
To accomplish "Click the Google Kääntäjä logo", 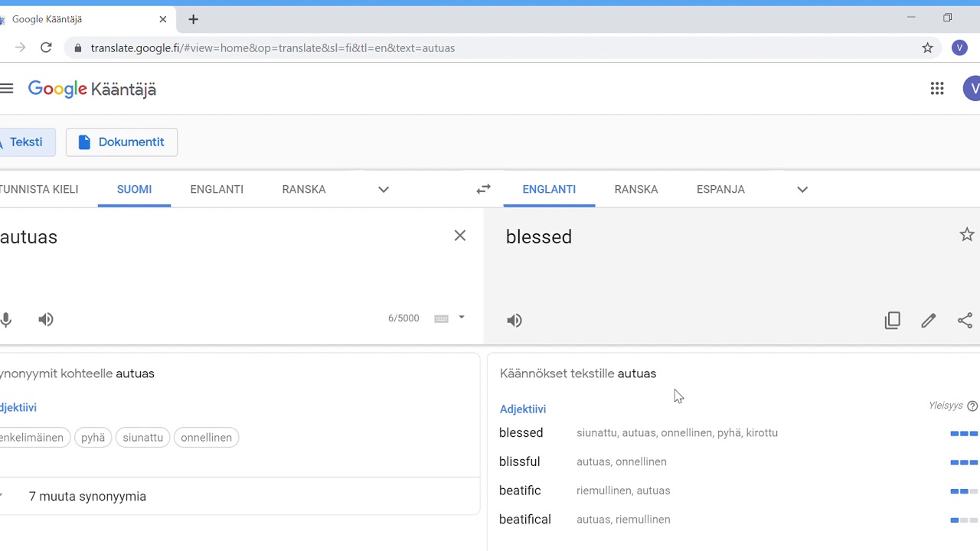I will pos(92,90).
